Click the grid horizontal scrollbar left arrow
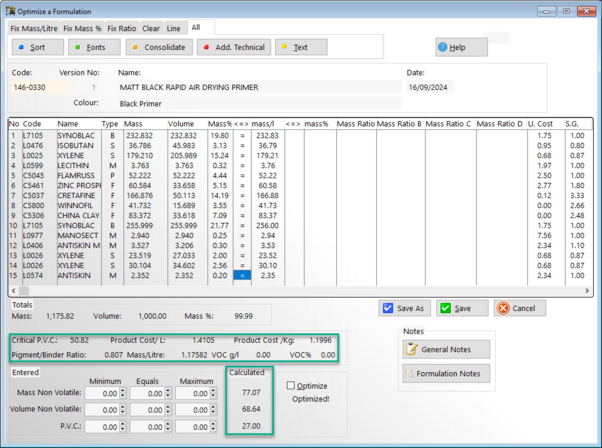The image size is (602, 448). pyautogui.click(x=14, y=291)
